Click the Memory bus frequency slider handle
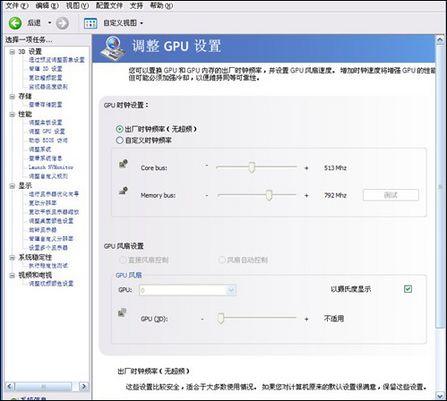This screenshot has width=447, height=401. point(269,195)
